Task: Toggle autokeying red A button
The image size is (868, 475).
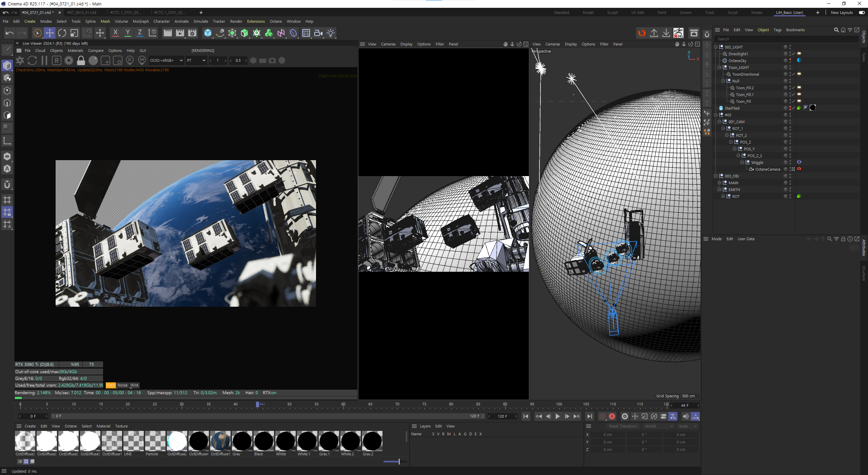Action: tap(612, 416)
